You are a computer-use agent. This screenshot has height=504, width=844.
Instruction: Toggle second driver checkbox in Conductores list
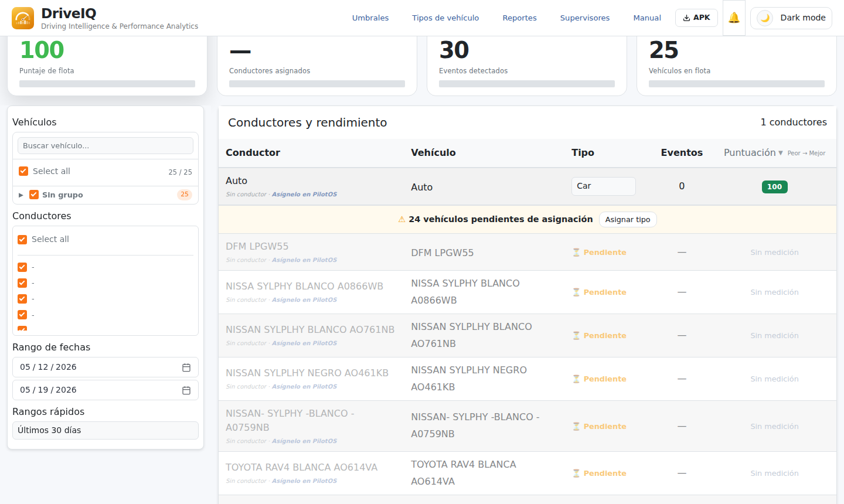[x=22, y=283]
